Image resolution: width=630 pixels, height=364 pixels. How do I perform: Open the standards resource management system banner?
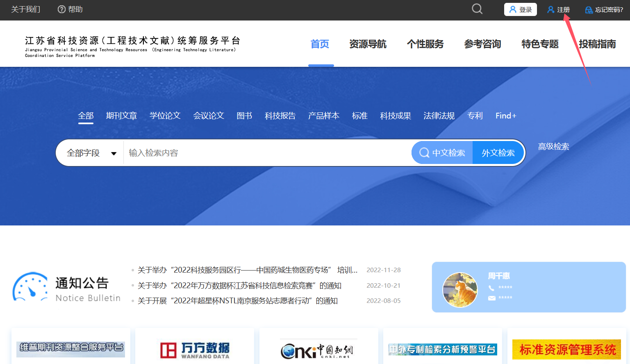(x=566, y=349)
